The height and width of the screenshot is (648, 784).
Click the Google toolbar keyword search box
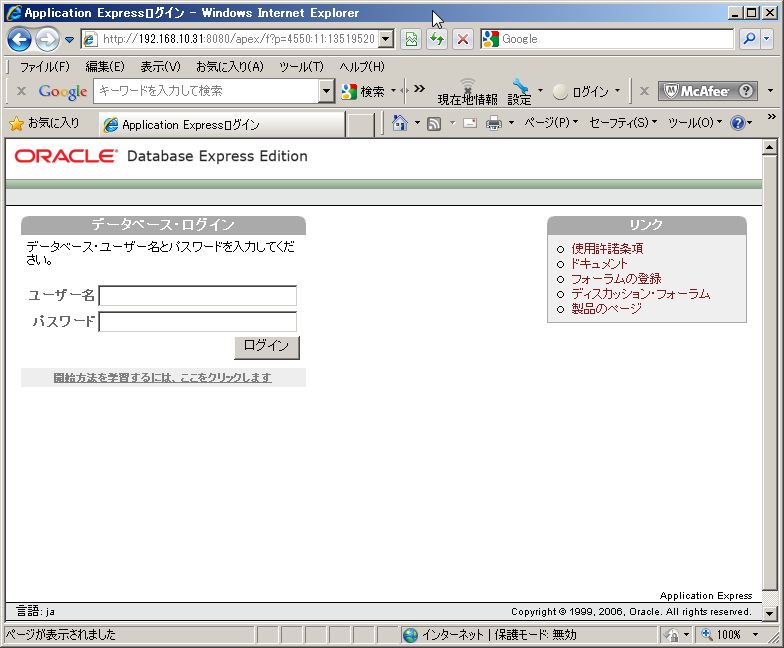pyautogui.click(x=206, y=91)
